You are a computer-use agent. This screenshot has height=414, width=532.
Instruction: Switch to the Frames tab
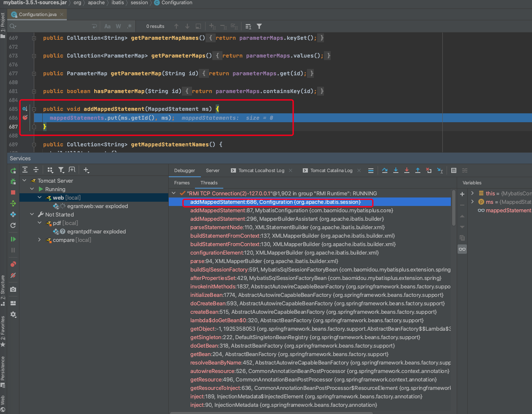click(x=182, y=183)
